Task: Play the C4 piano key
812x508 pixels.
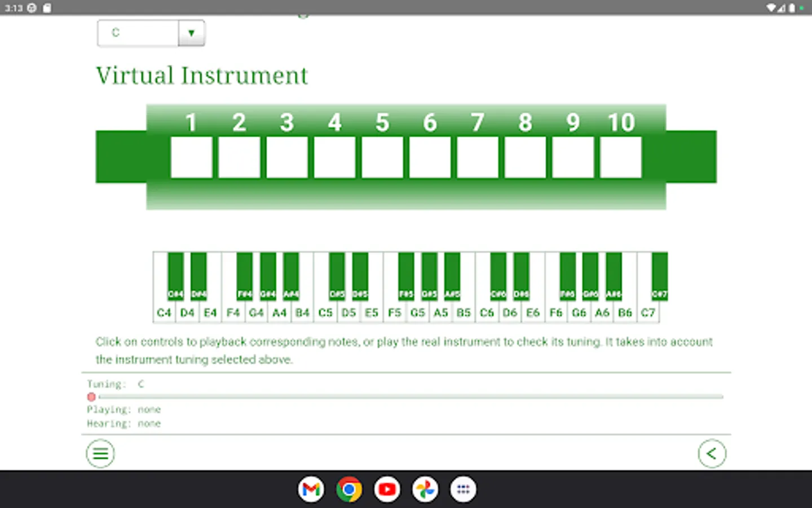Action: 164,312
